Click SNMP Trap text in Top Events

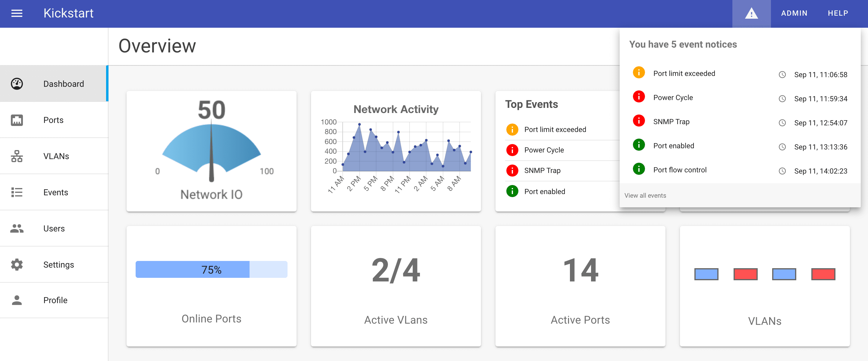tap(542, 171)
